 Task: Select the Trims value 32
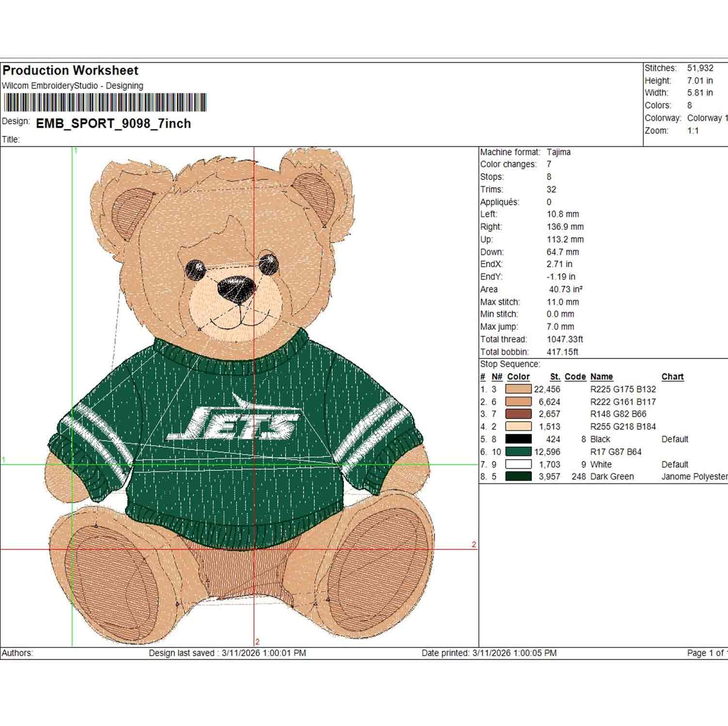pyautogui.click(x=551, y=189)
